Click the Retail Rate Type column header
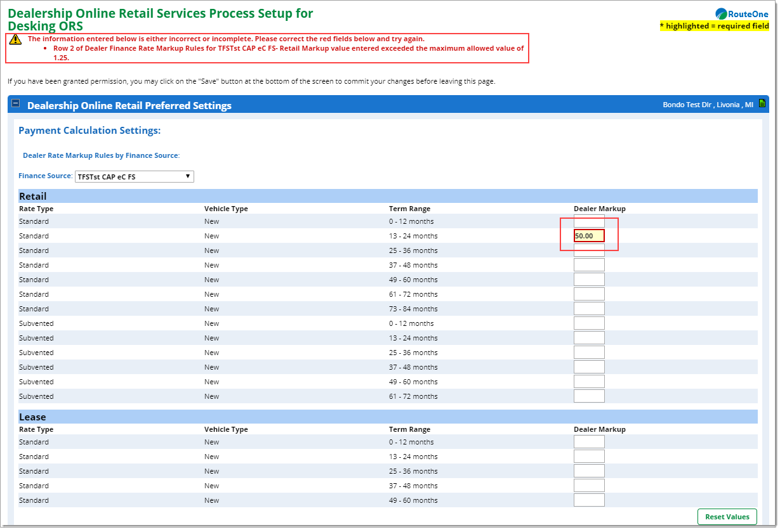This screenshot has height=532, width=780. pyautogui.click(x=36, y=209)
